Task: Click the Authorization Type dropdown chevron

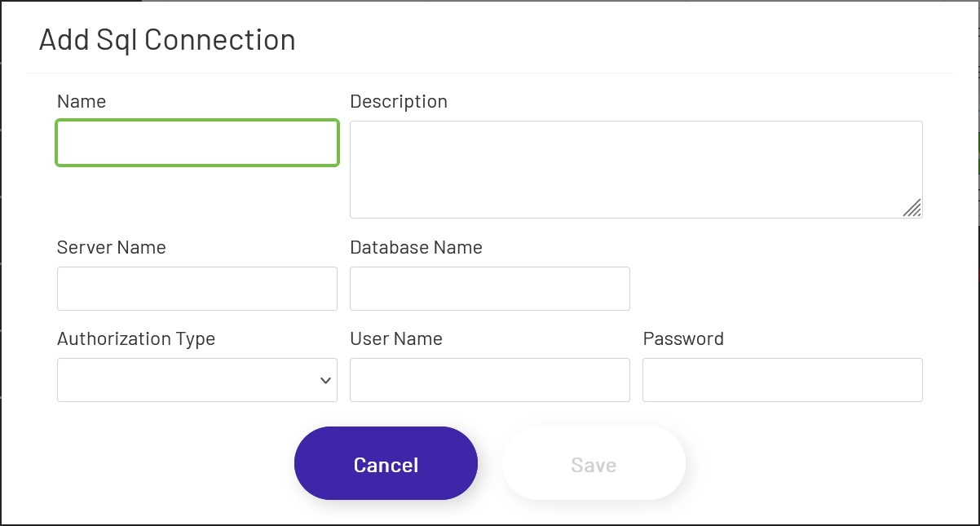Action: click(x=325, y=379)
